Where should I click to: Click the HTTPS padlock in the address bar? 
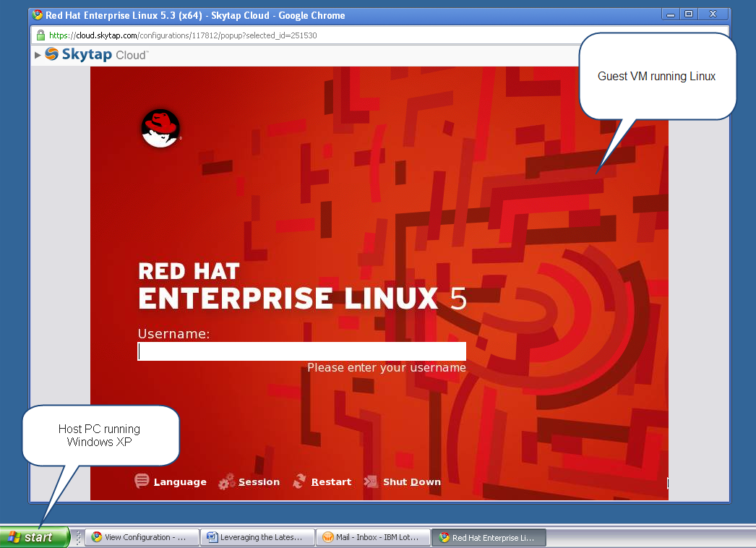[x=39, y=34]
